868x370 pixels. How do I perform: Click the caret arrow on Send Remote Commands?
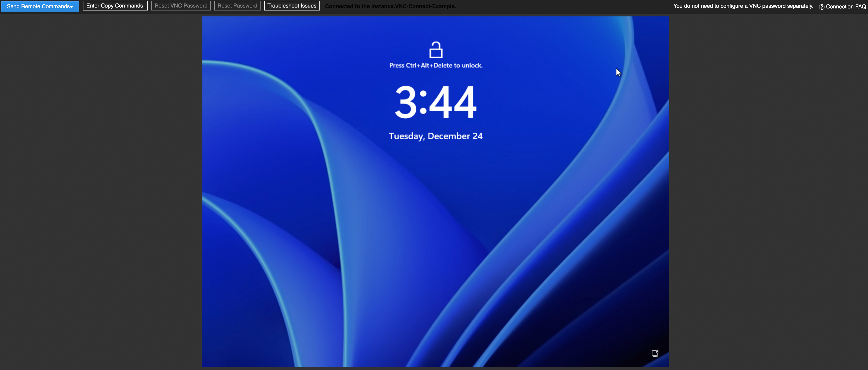coord(72,7)
